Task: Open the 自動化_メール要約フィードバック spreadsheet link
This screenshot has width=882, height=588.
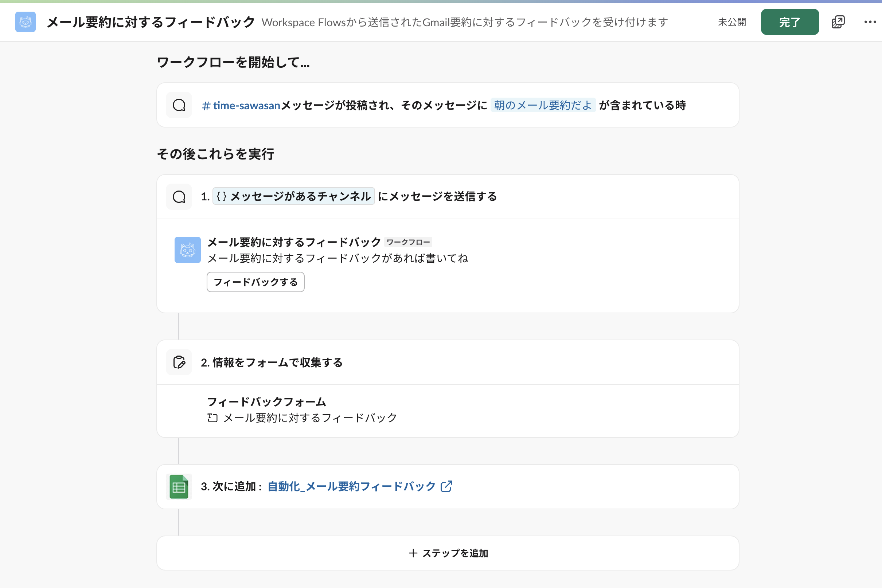Action: pos(350,486)
